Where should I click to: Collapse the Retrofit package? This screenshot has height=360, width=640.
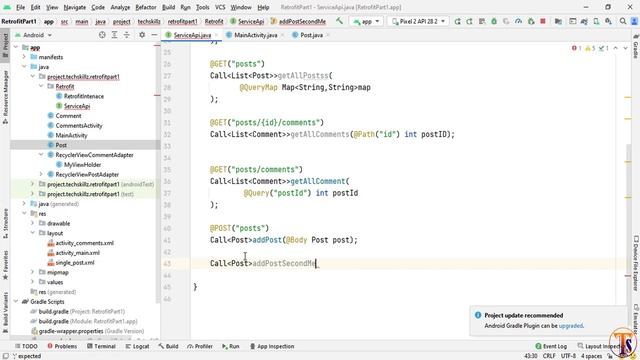[41, 87]
